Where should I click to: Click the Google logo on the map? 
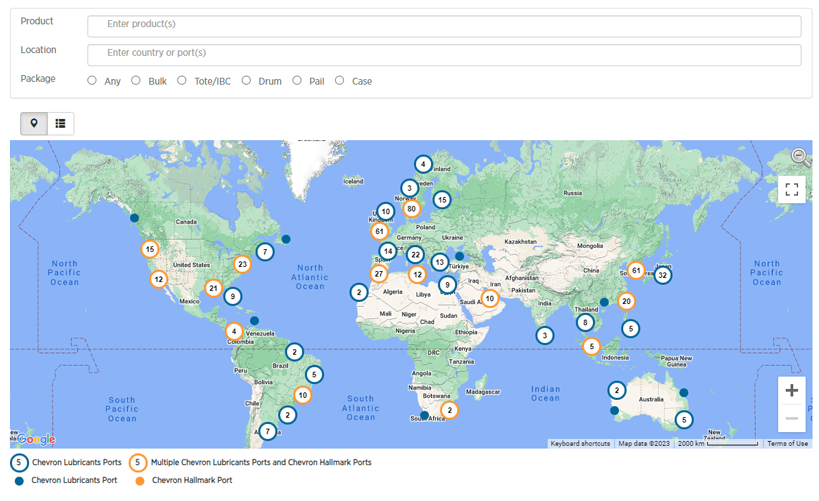[36, 440]
